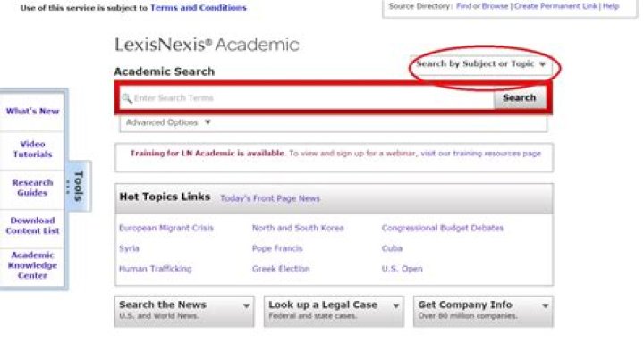The image size is (644, 343).
Task: Open the Cuba hot topic
Action: tap(392, 248)
